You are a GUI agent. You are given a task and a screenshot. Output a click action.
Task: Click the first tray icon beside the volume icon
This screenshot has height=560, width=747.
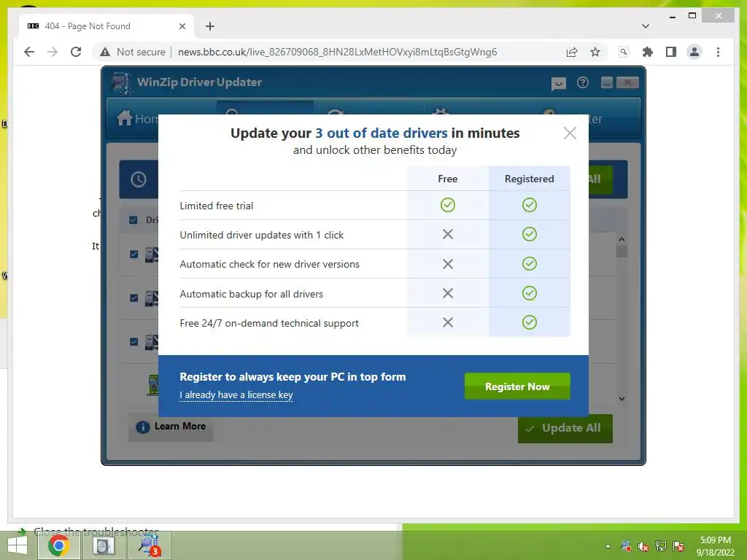coord(626,546)
